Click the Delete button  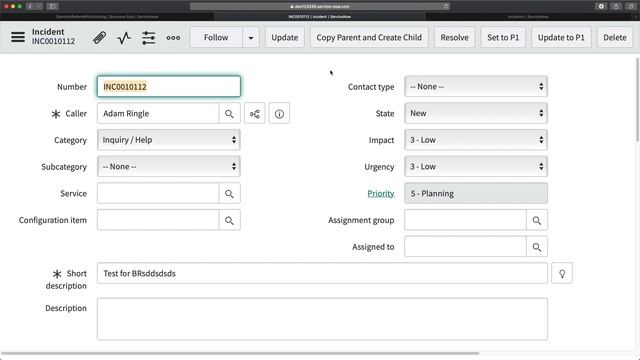[615, 38]
